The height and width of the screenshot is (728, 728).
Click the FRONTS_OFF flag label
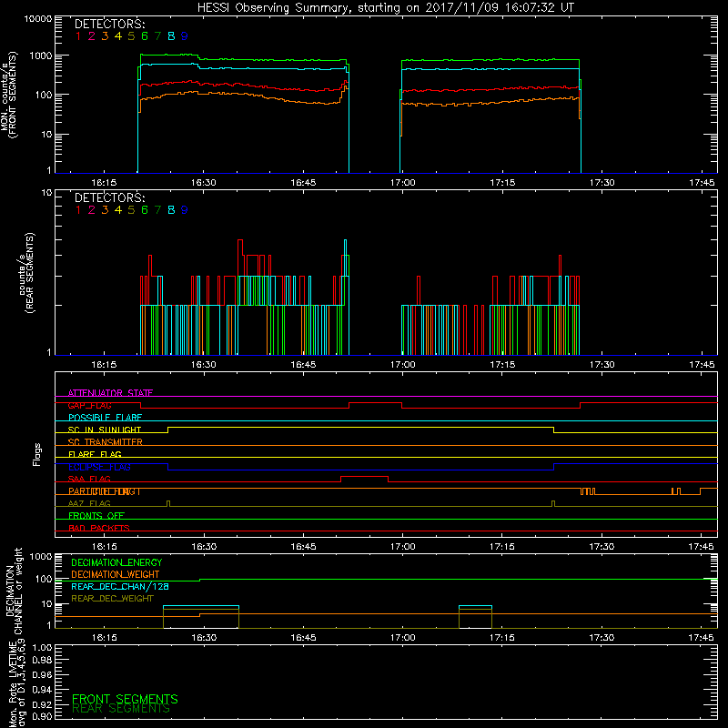point(96,516)
